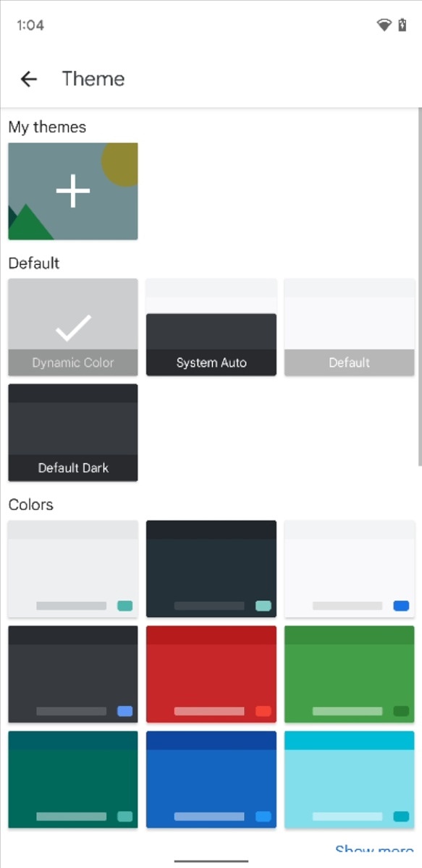Select the dark navy teal-accent color theme
The height and width of the screenshot is (868, 422).
coord(211,569)
